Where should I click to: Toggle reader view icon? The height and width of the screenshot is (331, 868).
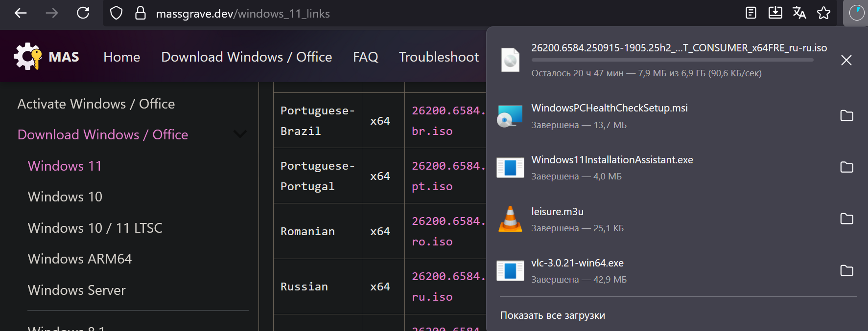751,13
